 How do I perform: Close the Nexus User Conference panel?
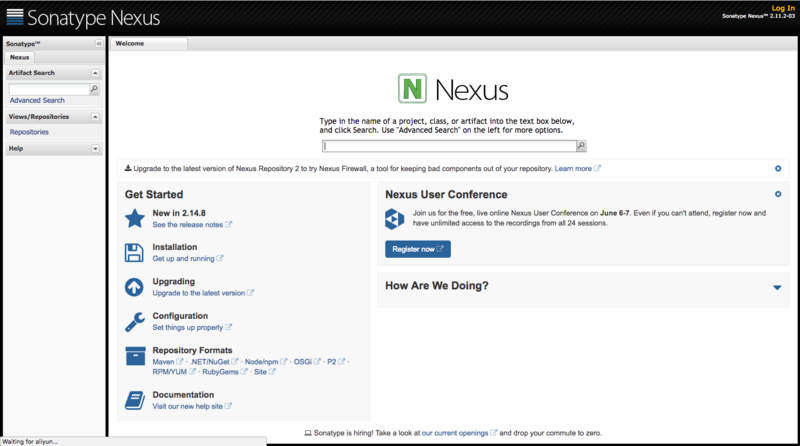tap(778, 194)
